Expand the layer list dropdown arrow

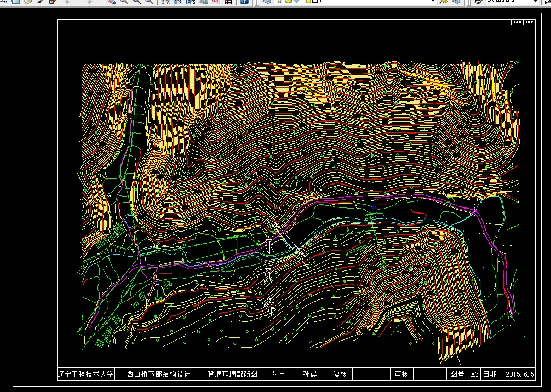coord(433,2)
